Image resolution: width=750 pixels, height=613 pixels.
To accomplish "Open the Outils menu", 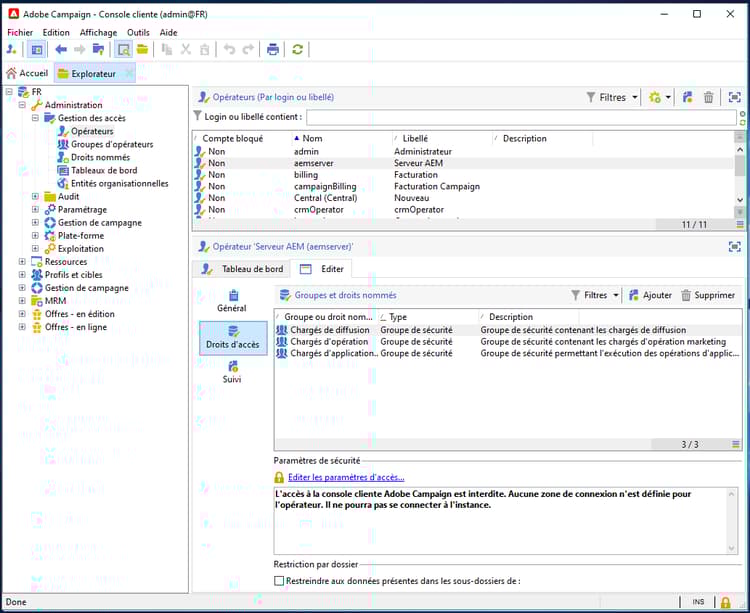I will click(138, 32).
